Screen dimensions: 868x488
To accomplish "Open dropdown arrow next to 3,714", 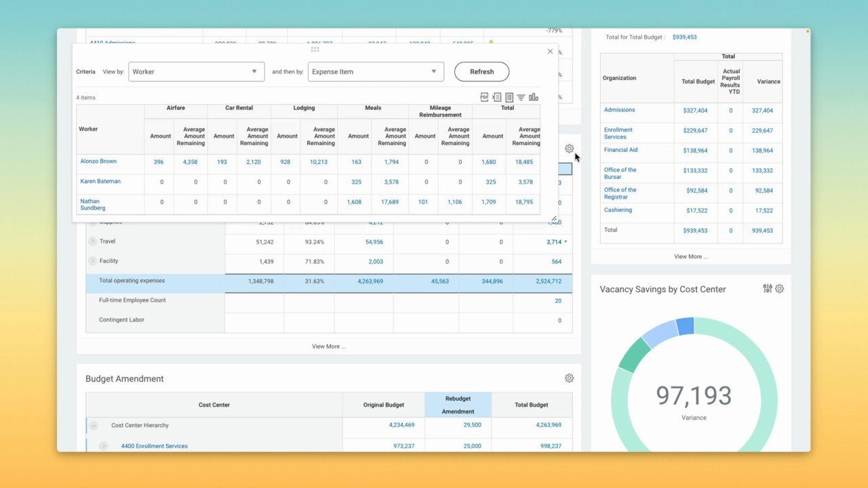I will pyautogui.click(x=566, y=242).
